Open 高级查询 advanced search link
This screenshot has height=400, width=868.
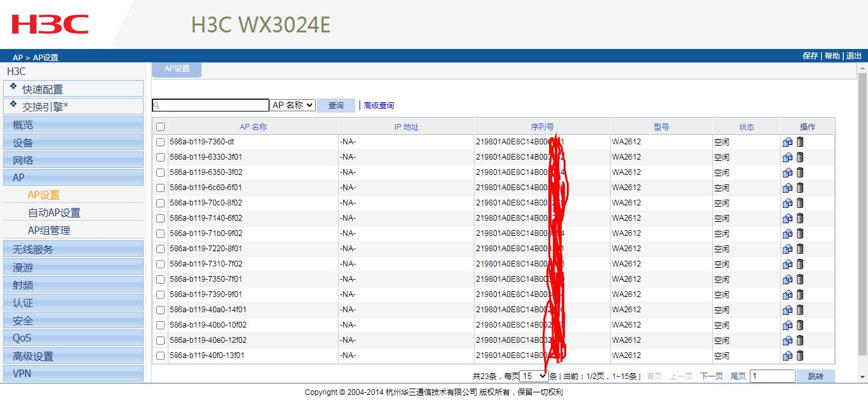tap(379, 106)
